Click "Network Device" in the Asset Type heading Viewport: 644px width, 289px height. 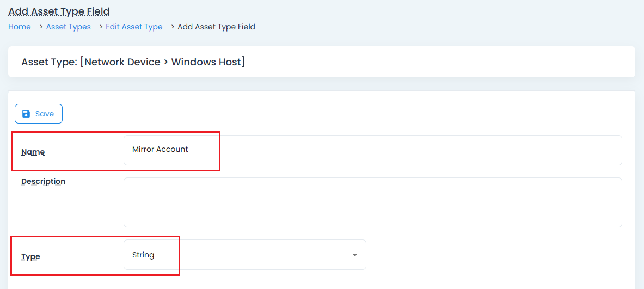pyautogui.click(x=122, y=62)
